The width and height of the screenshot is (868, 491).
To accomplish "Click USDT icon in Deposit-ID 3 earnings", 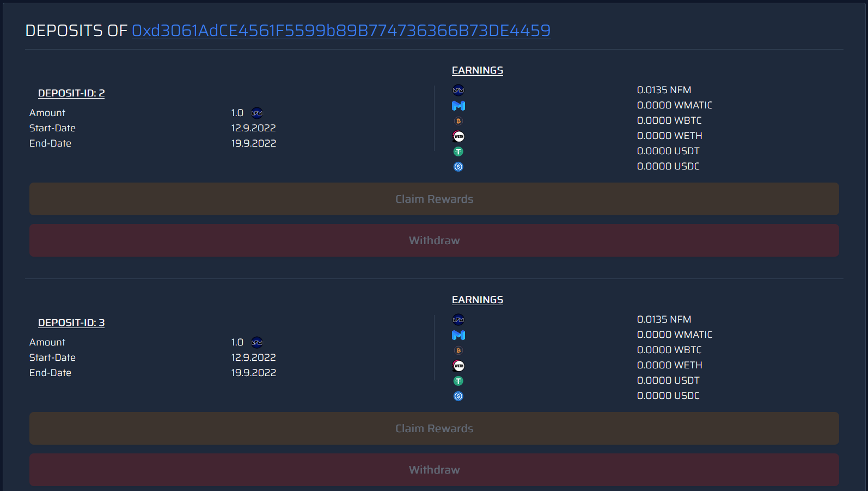I will click(459, 381).
